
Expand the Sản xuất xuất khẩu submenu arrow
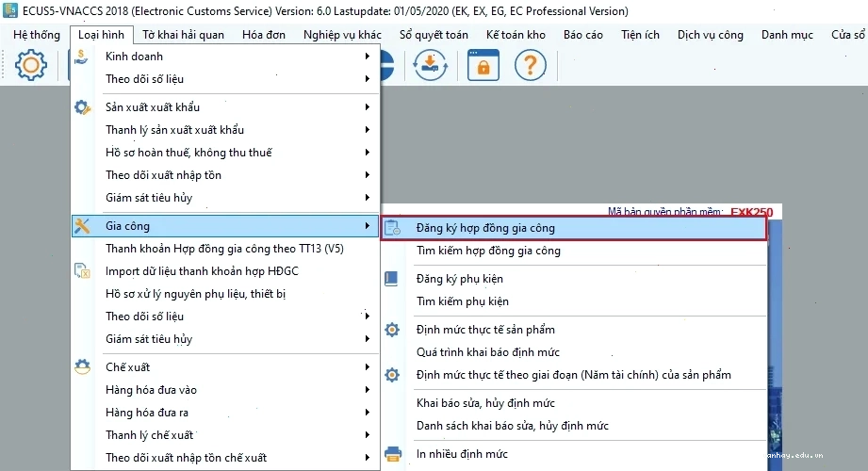coord(367,107)
